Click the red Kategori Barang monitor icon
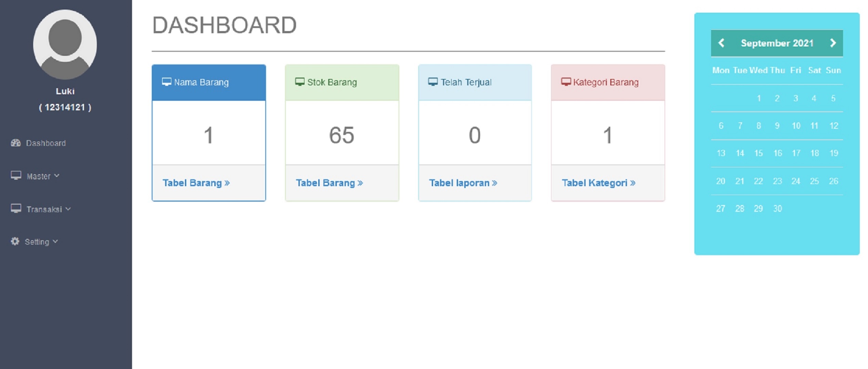Screen dimensions: 868x369 [566, 82]
